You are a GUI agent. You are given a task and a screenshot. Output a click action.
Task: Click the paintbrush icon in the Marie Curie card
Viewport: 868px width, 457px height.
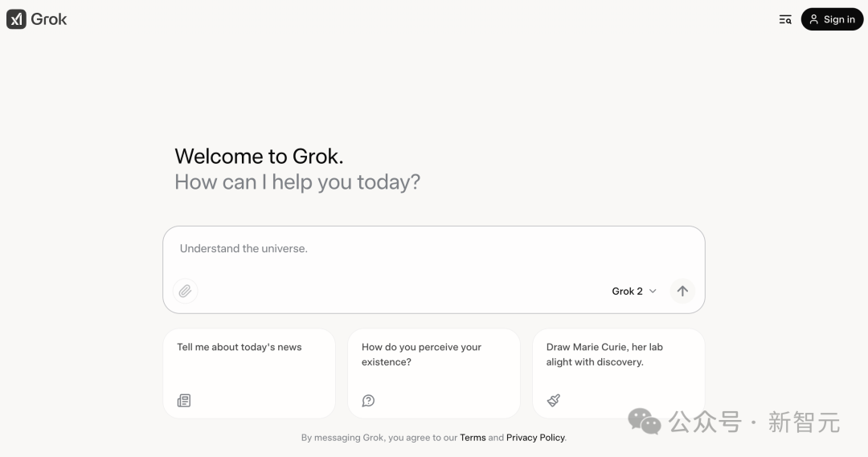pos(553,400)
